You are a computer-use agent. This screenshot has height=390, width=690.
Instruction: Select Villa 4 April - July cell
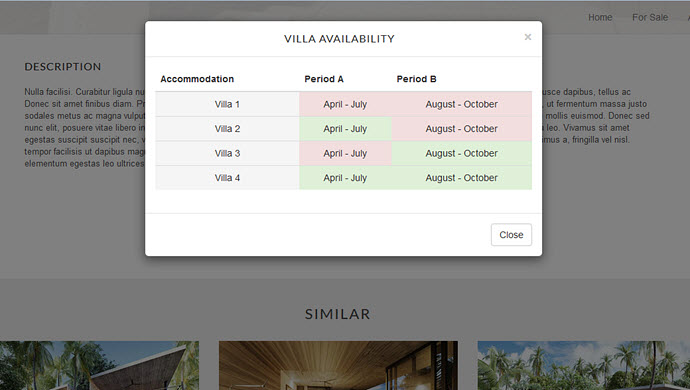[x=345, y=178]
